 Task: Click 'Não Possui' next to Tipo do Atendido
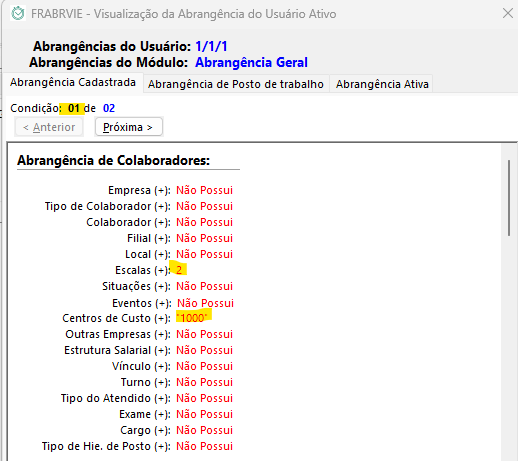pyautogui.click(x=204, y=398)
